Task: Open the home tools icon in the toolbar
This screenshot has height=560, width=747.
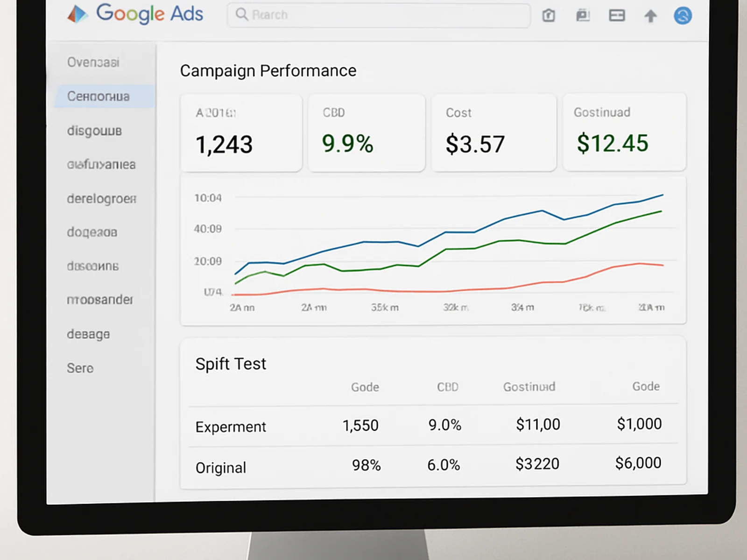Action: click(x=549, y=15)
